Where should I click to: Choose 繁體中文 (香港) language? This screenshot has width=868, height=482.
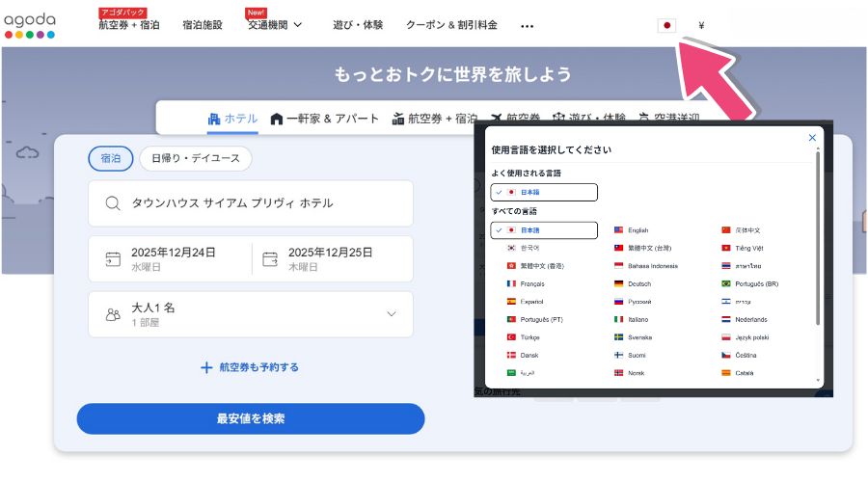[535, 266]
